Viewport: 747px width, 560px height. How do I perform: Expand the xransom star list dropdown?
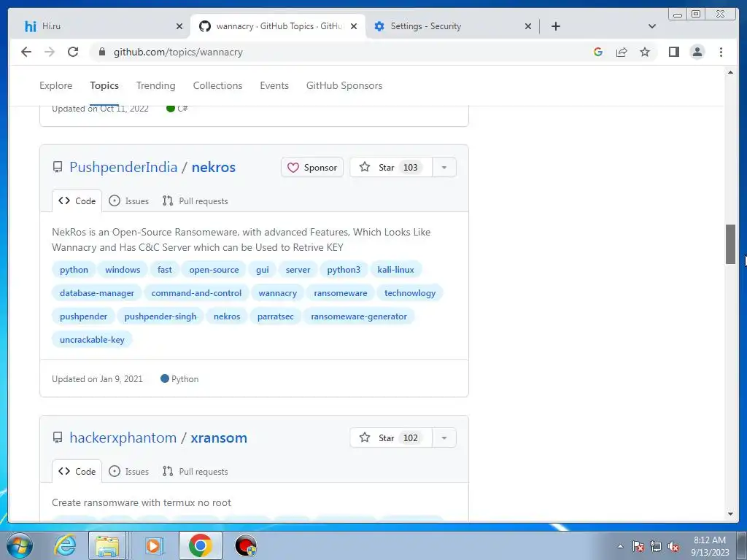[444, 437]
